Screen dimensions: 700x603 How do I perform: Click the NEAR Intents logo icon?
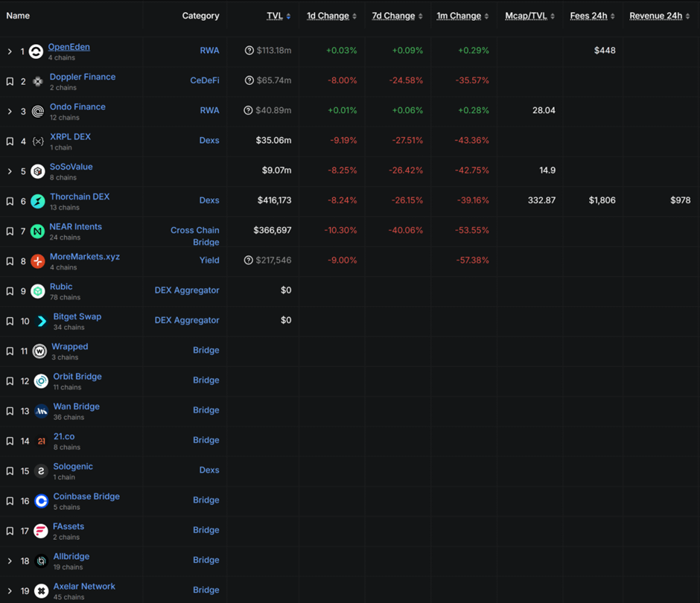click(38, 232)
